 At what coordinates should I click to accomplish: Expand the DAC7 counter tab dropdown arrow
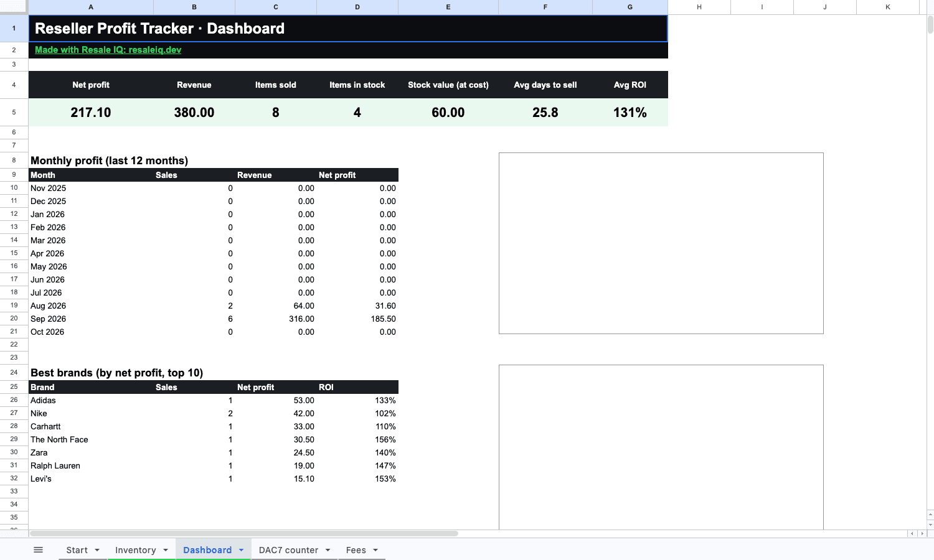pyautogui.click(x=328, y=550)
